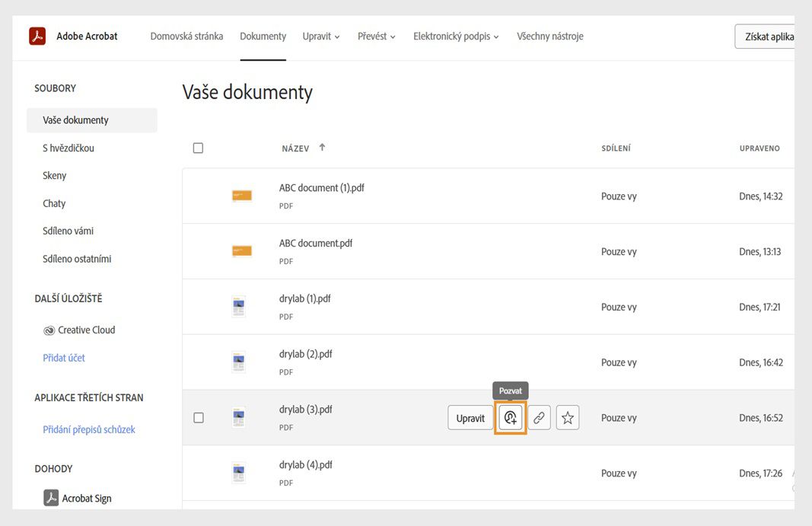The height and width of the screenshot is (526, 812).
Task: Open the Elektronický podpis dropdown
Action: (456, 37)
